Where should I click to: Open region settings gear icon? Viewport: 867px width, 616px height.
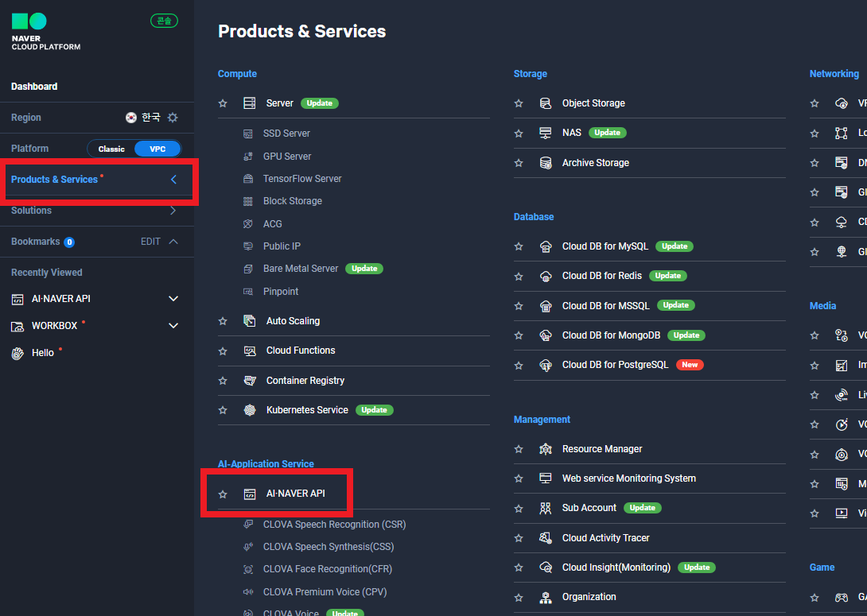173,118
